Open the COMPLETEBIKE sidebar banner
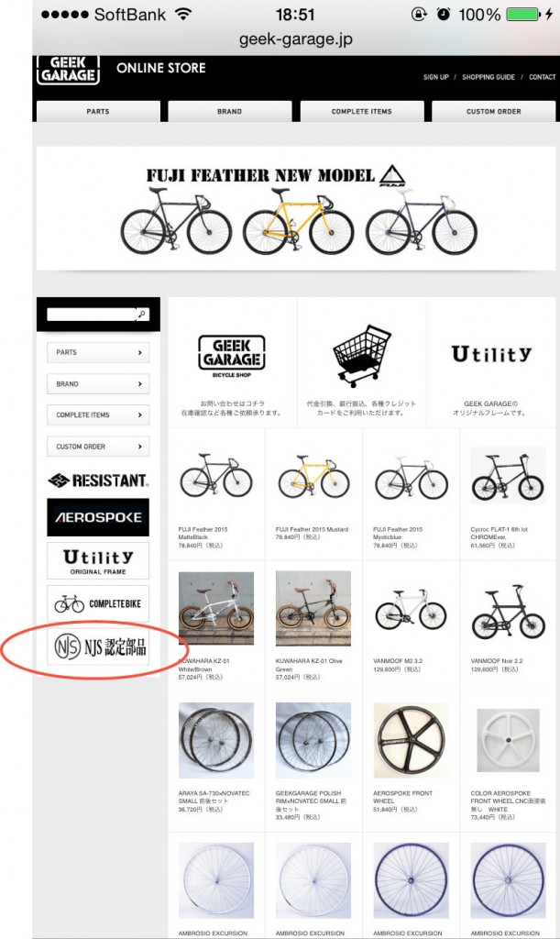The width and height of the screenshot is (560, 939). click(98, 603)
